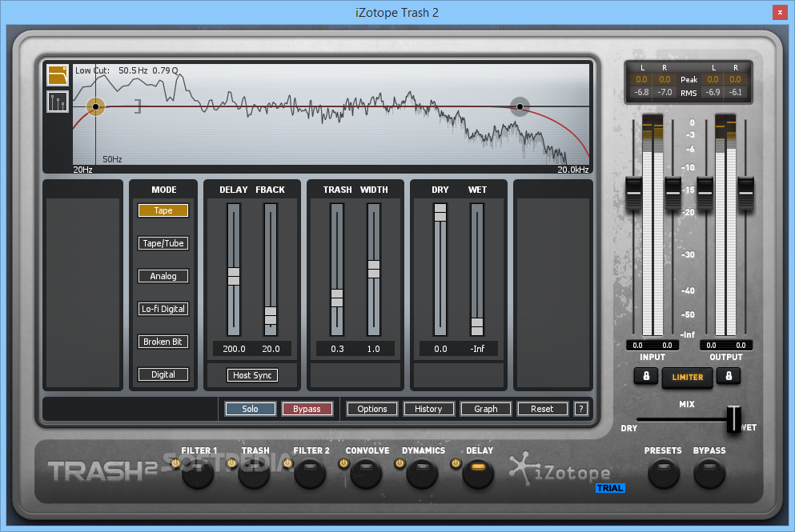Click the high cut filter node
Image resolution: width=795 pixels, height=532 pixels.
[520, 106]
